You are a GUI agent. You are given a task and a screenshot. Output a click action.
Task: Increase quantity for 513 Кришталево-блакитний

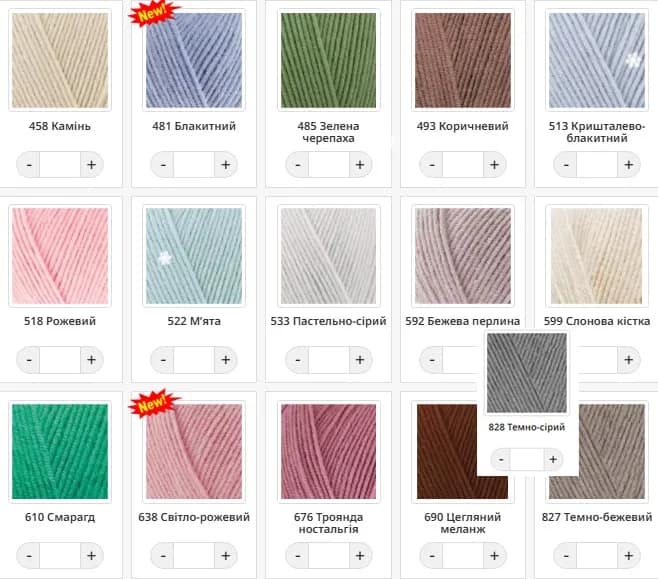[628, 165]
